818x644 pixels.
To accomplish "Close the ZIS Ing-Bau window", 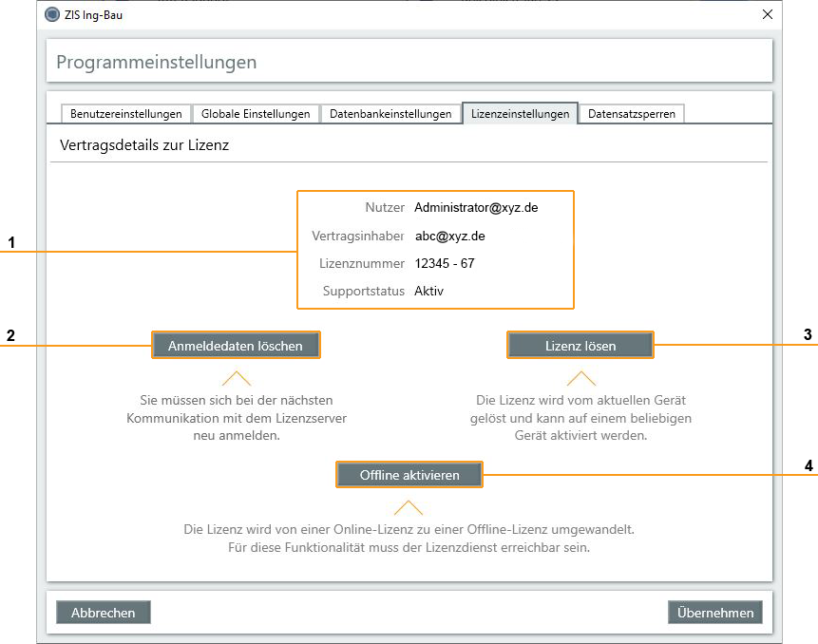I will (x=768, y=14).
